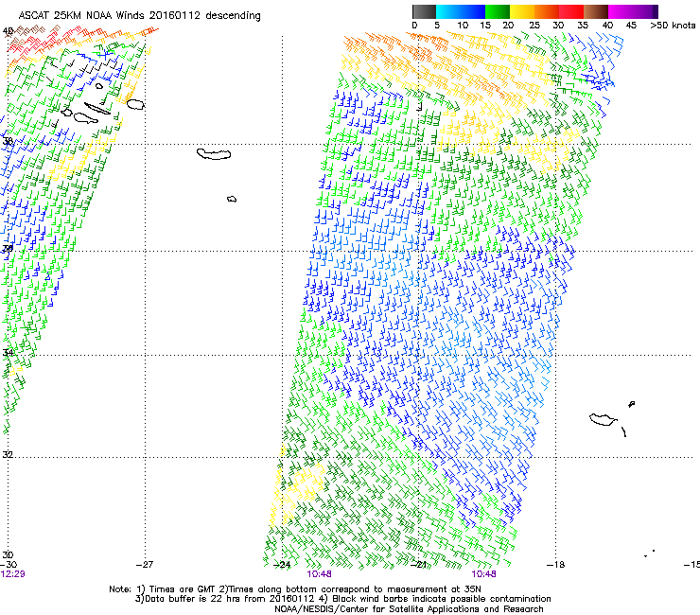Click the latitude label '30'
Image resolution: width=700 pixels, height=615 pixels.
coord(8,554)
